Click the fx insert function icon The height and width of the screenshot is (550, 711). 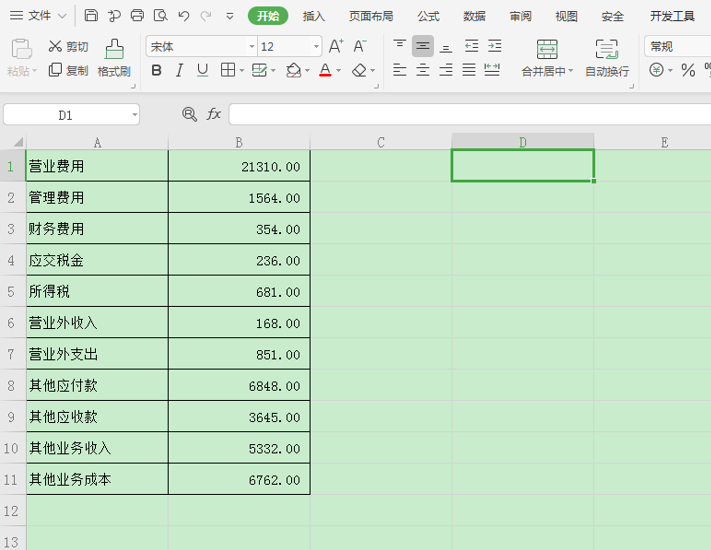coord(214,114)
